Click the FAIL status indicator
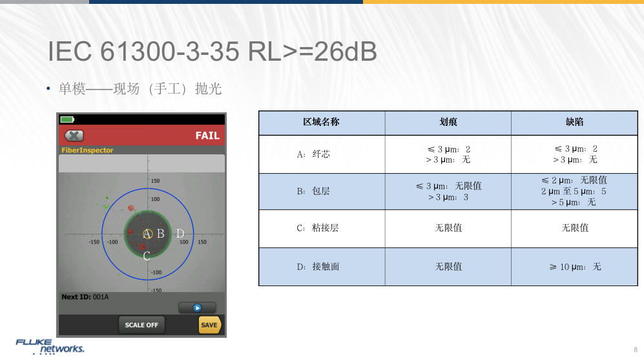The height and width of the screenshot is (363, 644). coord(207,136)
